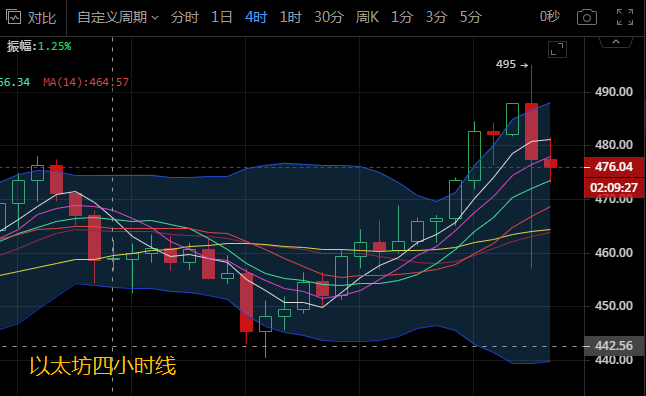Screen dimensions: 646x396
Task: Click the 对比 compare chart icon
Action: [31, 18]
